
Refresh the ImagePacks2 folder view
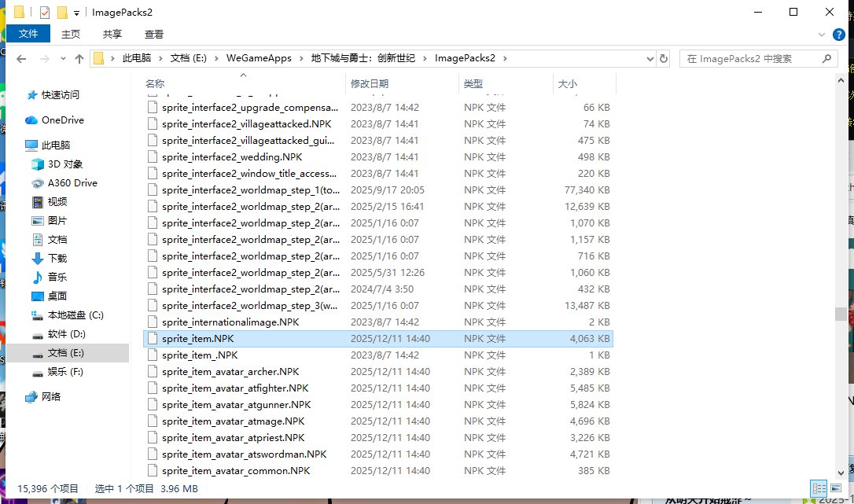[664, 59]
